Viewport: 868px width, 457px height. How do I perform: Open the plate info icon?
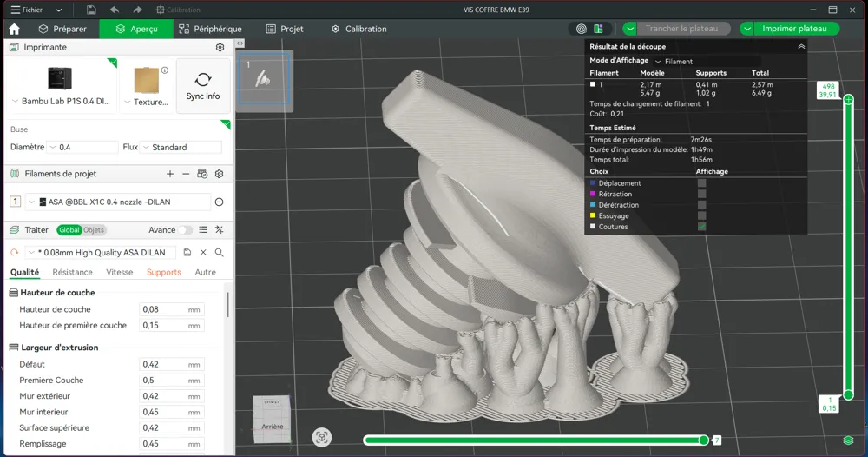(164, 70)
